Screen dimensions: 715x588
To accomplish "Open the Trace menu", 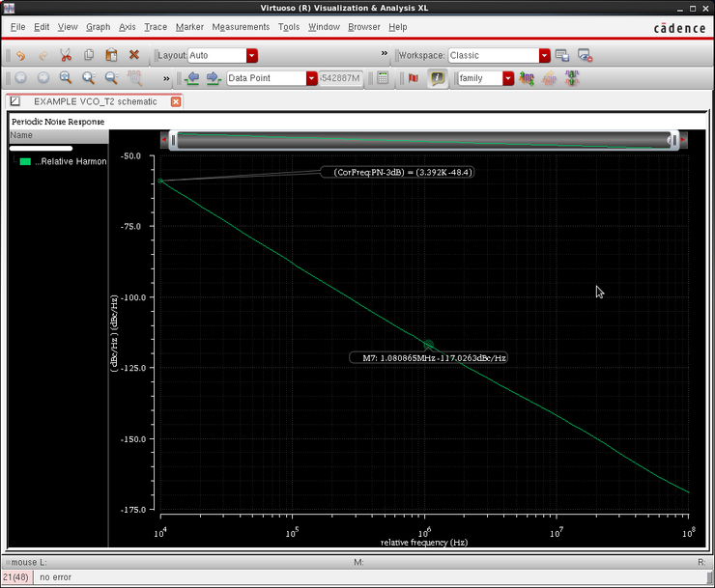I will pyautogui.click(x=156, y=27).
